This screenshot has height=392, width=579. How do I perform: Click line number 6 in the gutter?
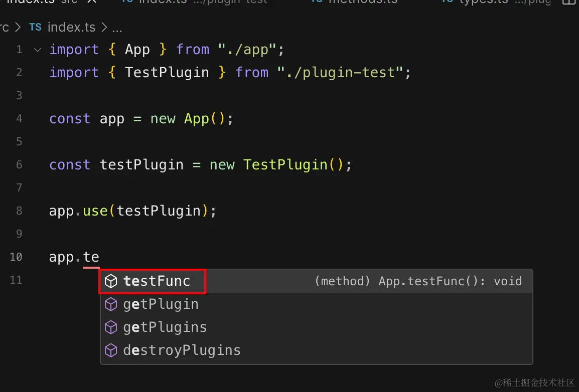[x=19, y=165]
